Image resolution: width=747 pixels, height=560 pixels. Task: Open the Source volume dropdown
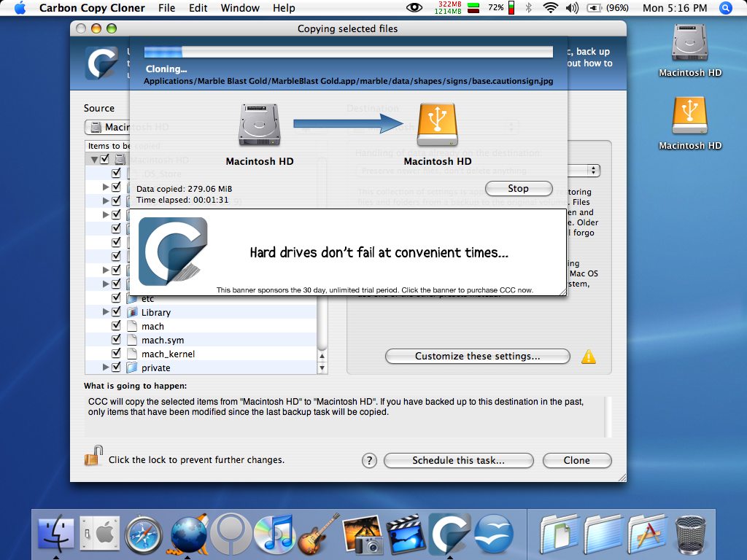click(108, 127)
